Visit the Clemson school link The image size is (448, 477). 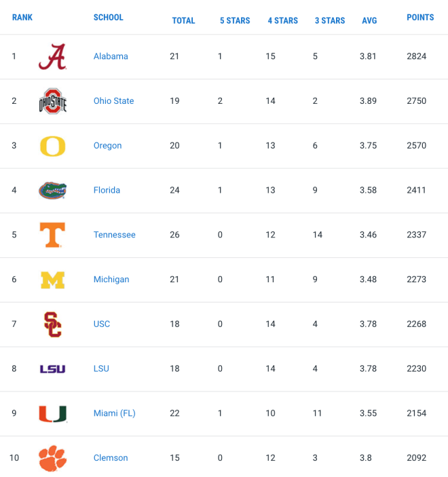click(111, 457)
